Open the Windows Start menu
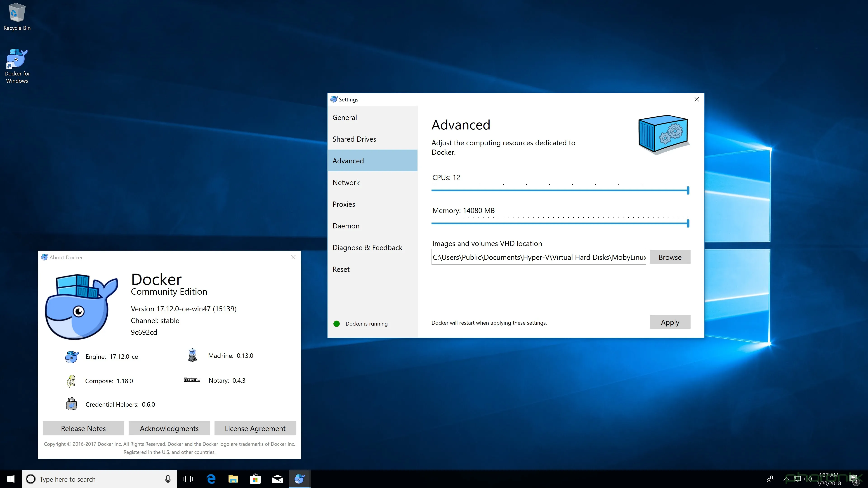Screen dimensions: 868x488 pos(11,479)
